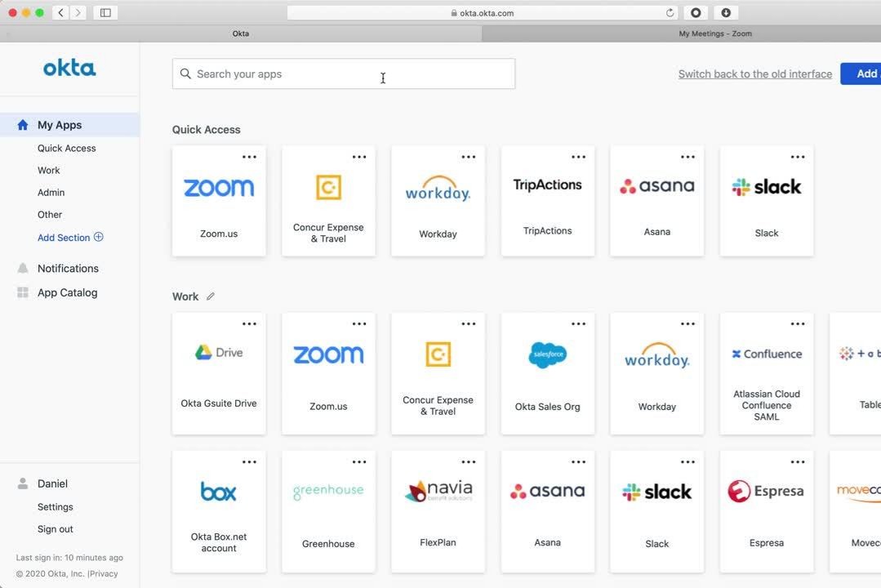Click the pencil icon next to Work
The height and width of the screenshot is (588, 881).
coord(211,296)
